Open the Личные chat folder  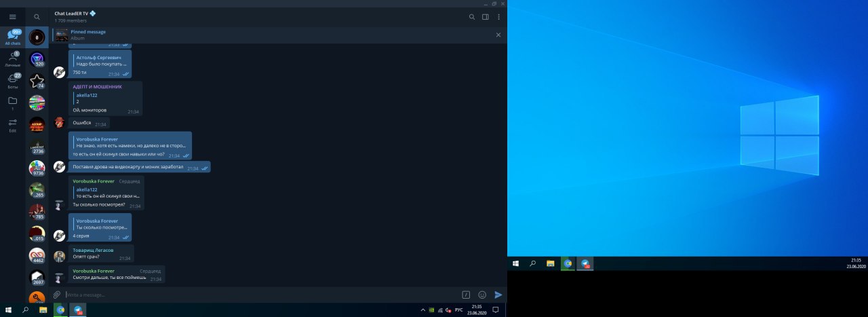click(x=12, y=60)
